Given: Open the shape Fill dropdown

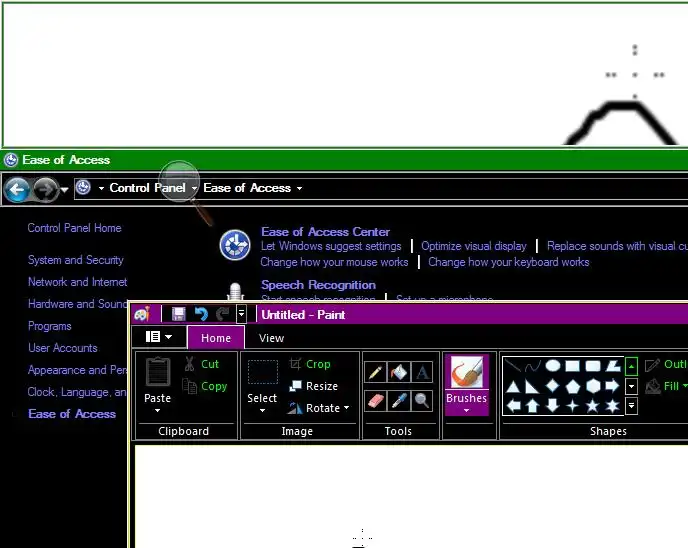Looking at the screenshot, I should [666, 386].
